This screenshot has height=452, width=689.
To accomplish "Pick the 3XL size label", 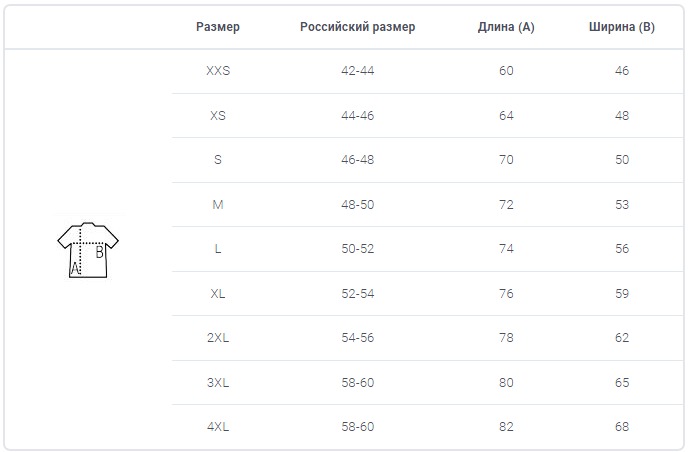I will coord(218,383).
